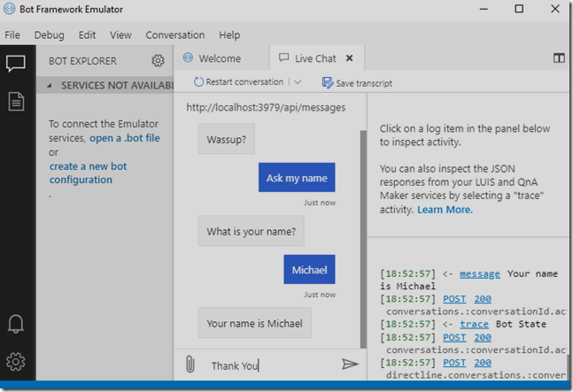The width and height of the screenshot is (573, 392).
Task: Open the transcripts document icon in sidebar
Action: tap(16, 102)
